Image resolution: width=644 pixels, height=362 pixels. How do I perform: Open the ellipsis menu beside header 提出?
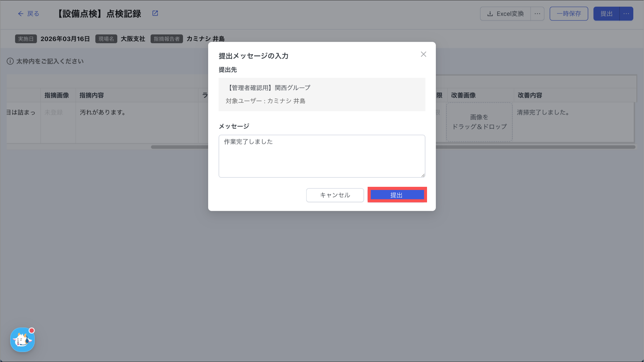tap(626, 14)
